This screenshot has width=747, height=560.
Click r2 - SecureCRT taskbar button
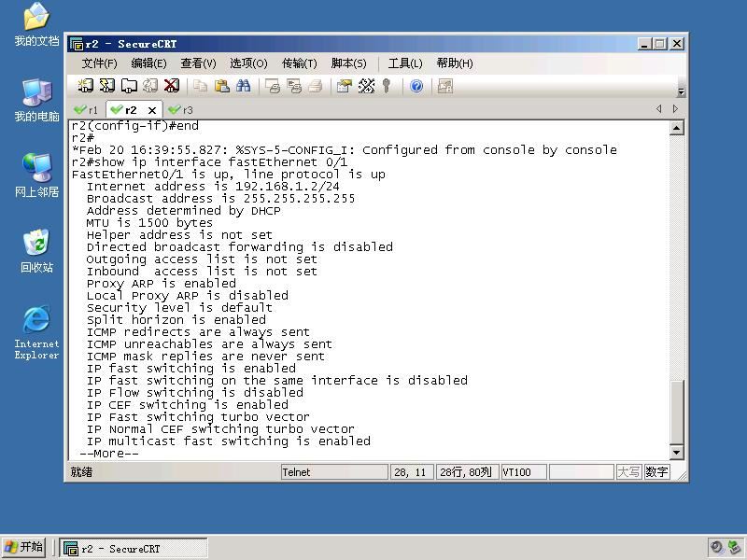[134, 548]
